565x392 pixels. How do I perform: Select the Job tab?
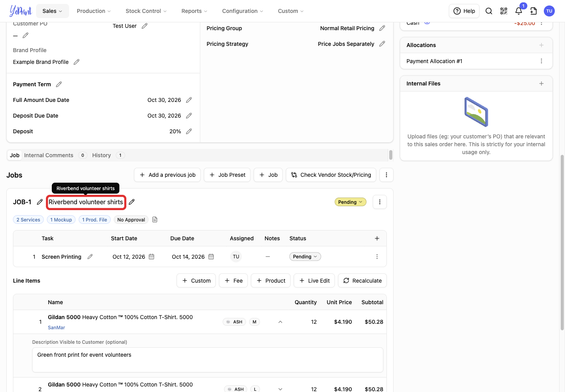click(x=15, y=155)
